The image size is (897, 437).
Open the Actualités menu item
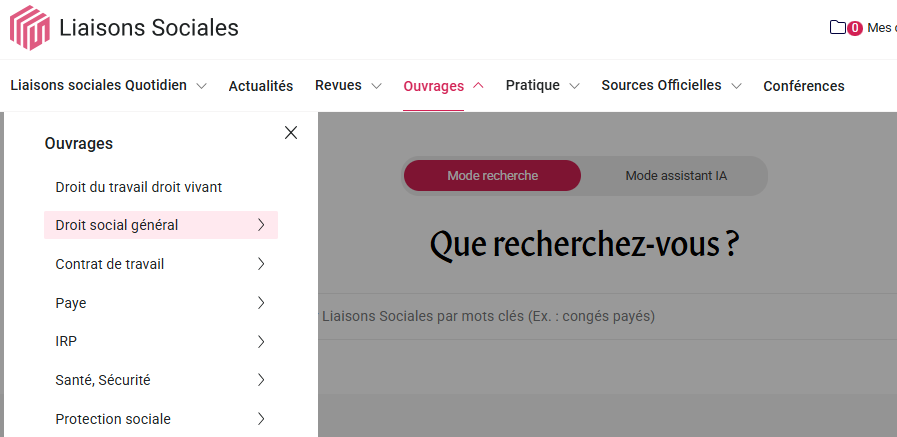(261, 86)
